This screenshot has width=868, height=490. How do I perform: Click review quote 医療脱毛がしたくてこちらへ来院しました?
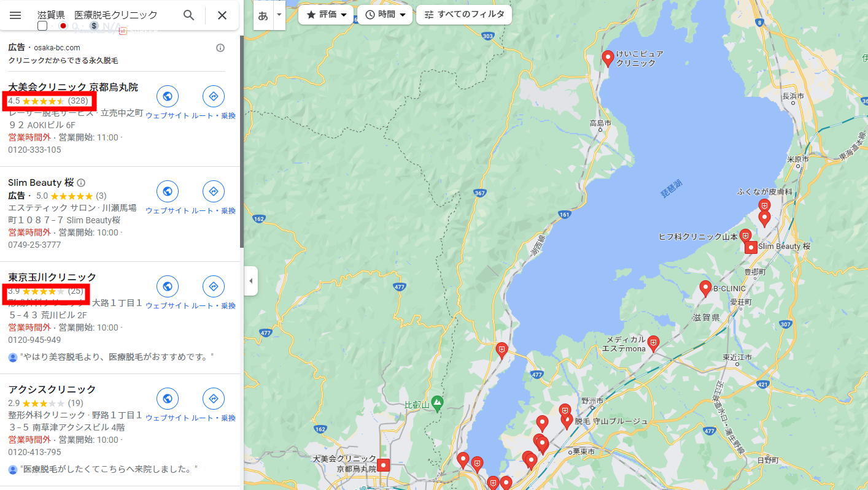[109, 469]
